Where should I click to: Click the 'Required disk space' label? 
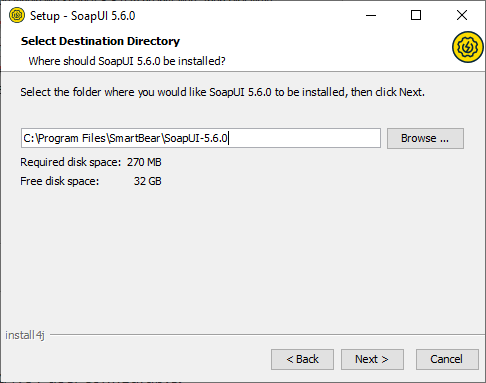pos(71,162)
